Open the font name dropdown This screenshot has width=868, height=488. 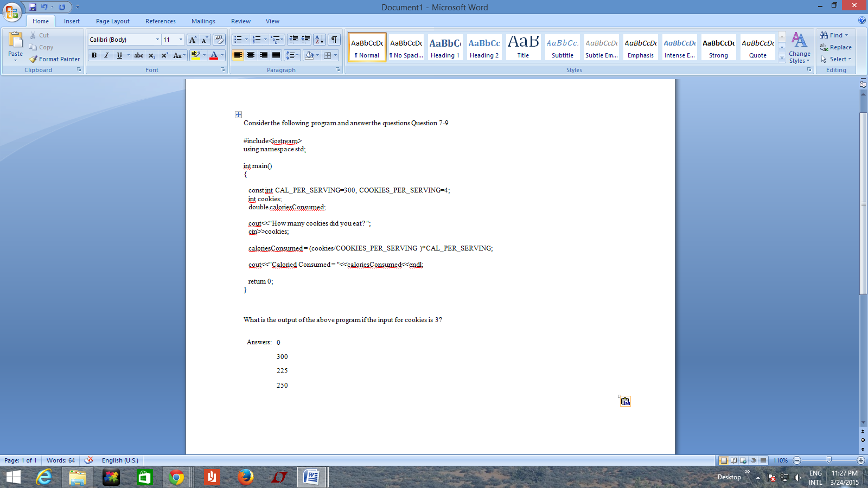157,40
